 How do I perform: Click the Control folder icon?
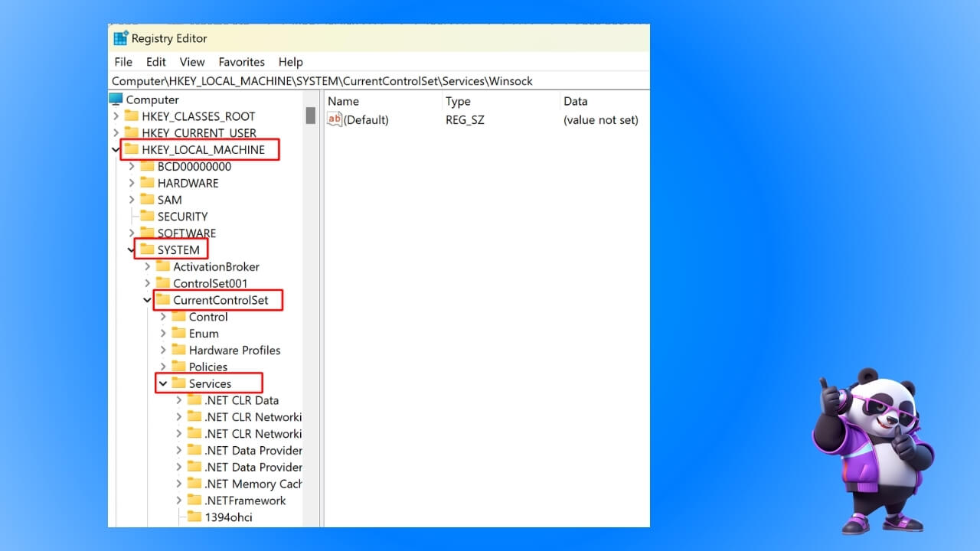pos(178,317)
